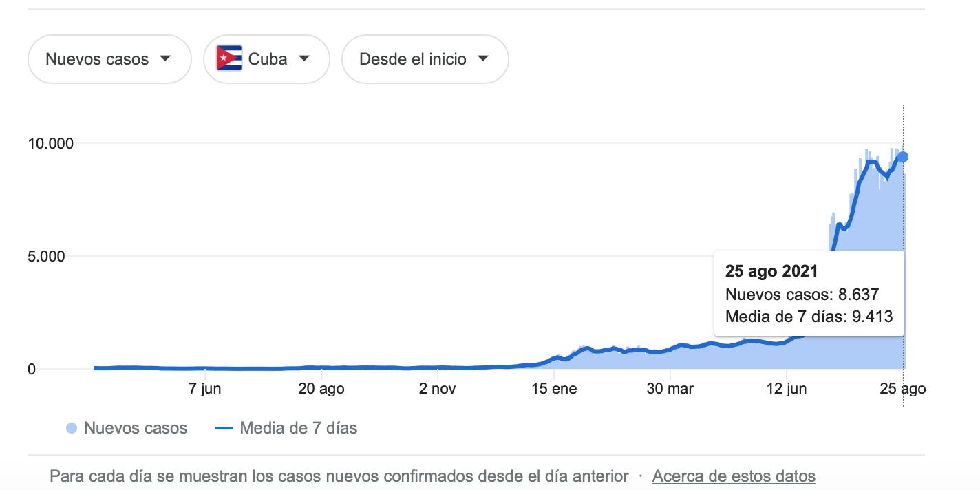Click the 30 mar axis label
This screenshot has height=490, width=980.
click(670, 389)
